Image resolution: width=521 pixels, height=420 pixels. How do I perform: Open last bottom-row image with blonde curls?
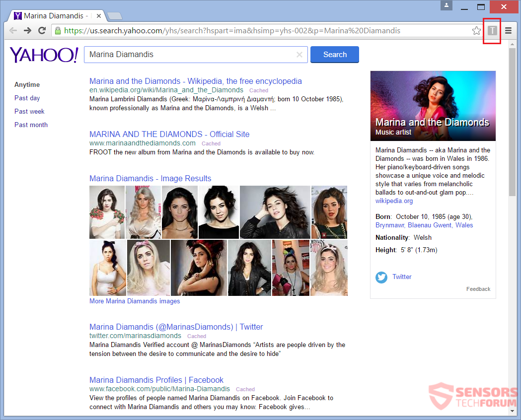[329, 268]
